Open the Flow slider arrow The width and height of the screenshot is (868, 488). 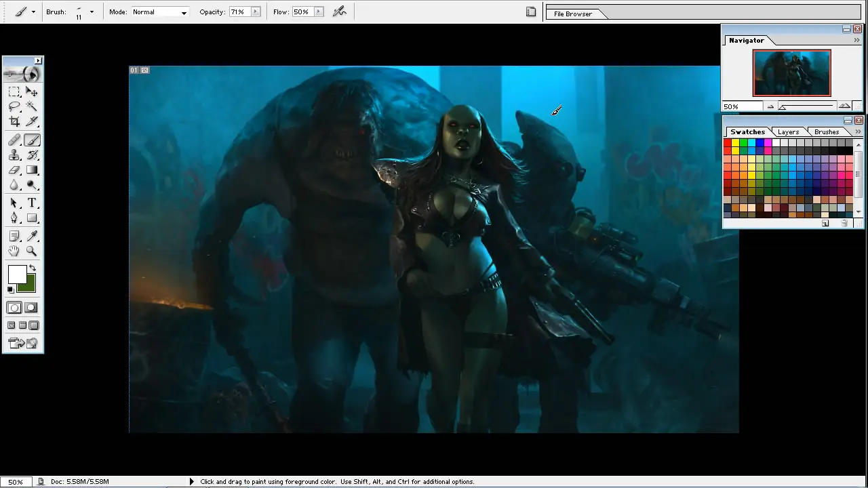pyautogui.click(x=319, y=12)
